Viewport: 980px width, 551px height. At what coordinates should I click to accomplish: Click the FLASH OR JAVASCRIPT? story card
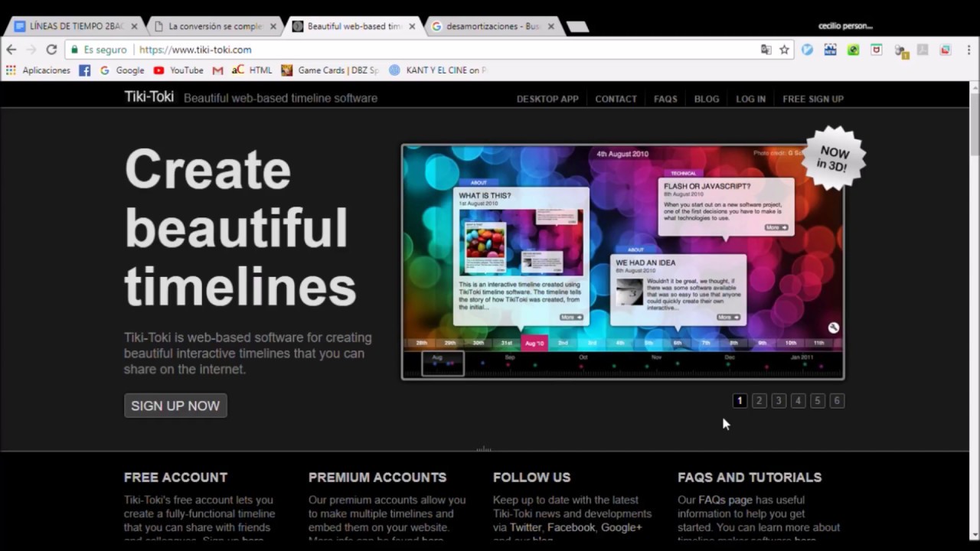(726, 207)
